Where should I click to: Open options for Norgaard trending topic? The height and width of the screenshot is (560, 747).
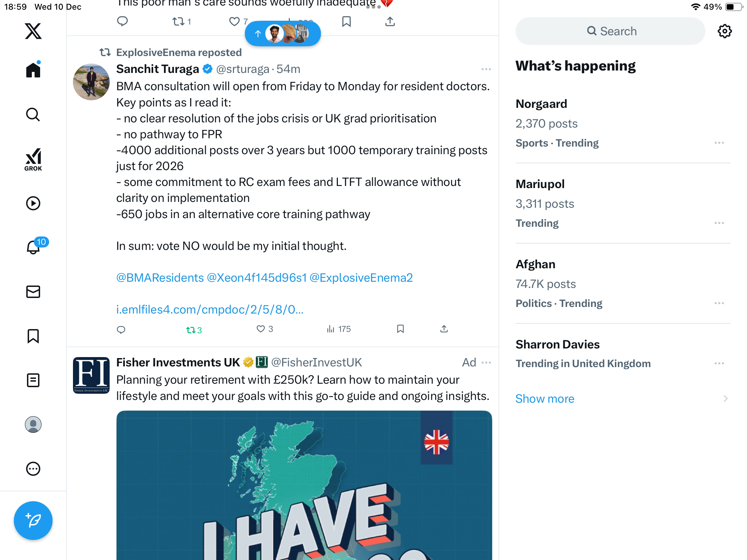click(x=719, y=143)
